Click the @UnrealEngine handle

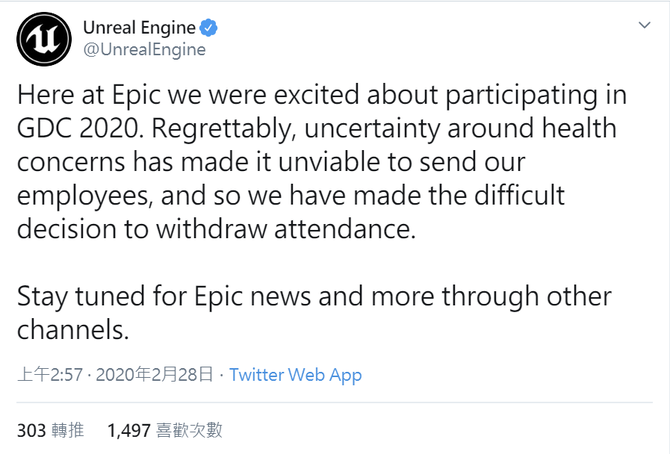pos(144,49)
